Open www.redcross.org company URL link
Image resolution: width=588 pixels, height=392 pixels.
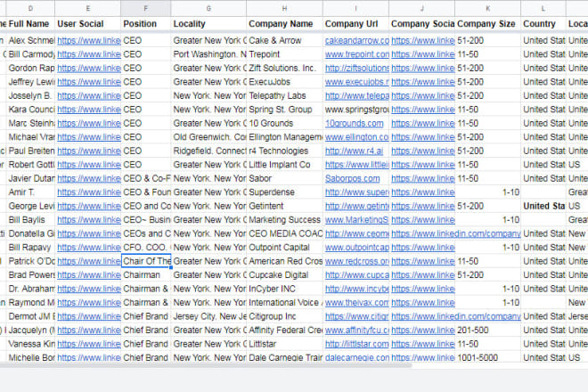pos(356,261)
